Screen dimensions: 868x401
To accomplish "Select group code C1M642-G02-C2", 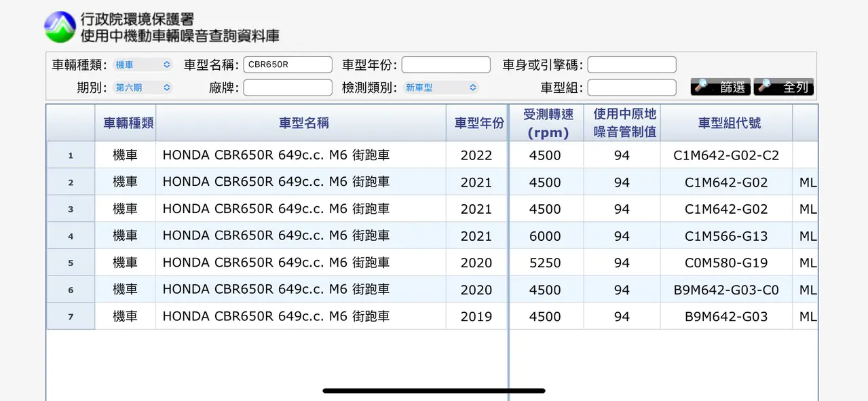I will pos(726,155).
